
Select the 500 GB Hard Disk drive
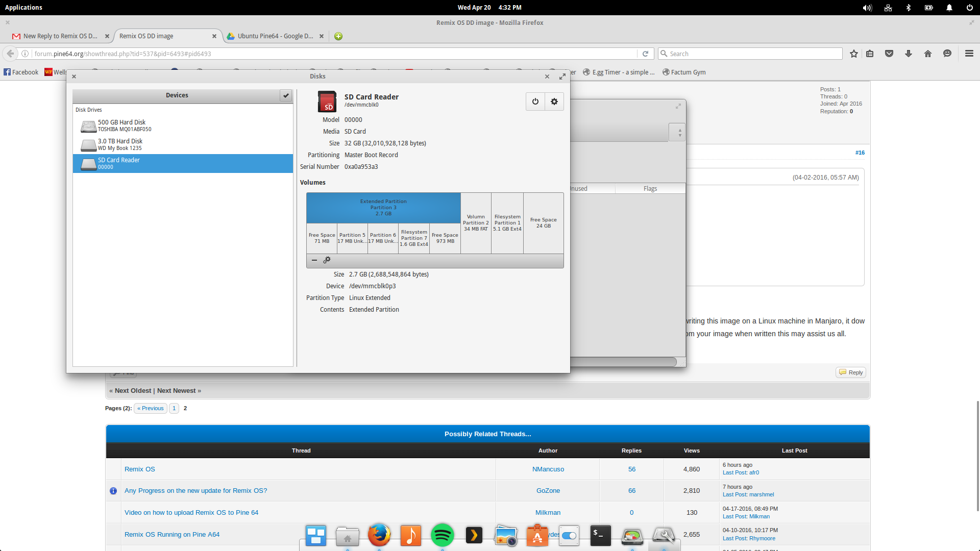coord(122,126)
